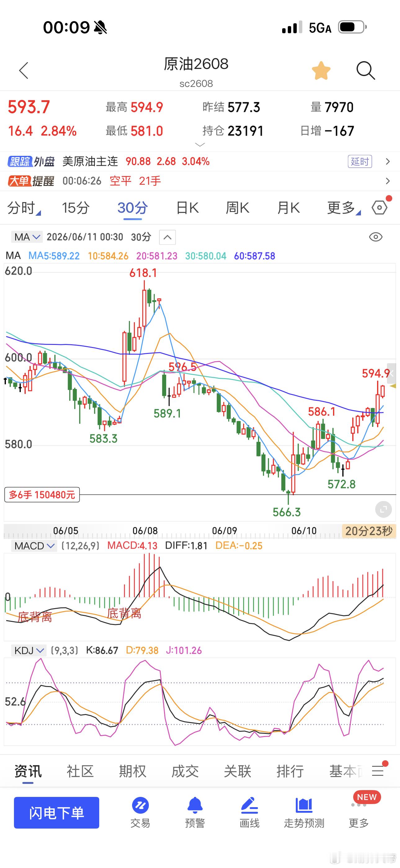Switch to the 月K chart tab
This screenshot has height=868, width=400.
tap(289, 208)
